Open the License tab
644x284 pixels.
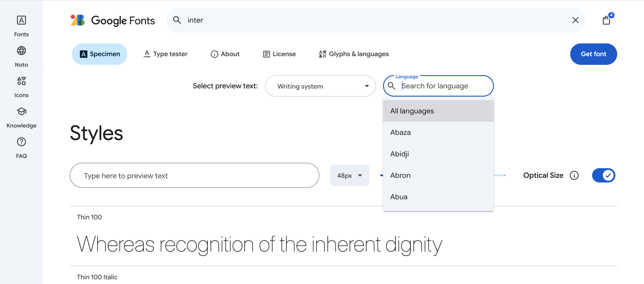pos(279,54)
